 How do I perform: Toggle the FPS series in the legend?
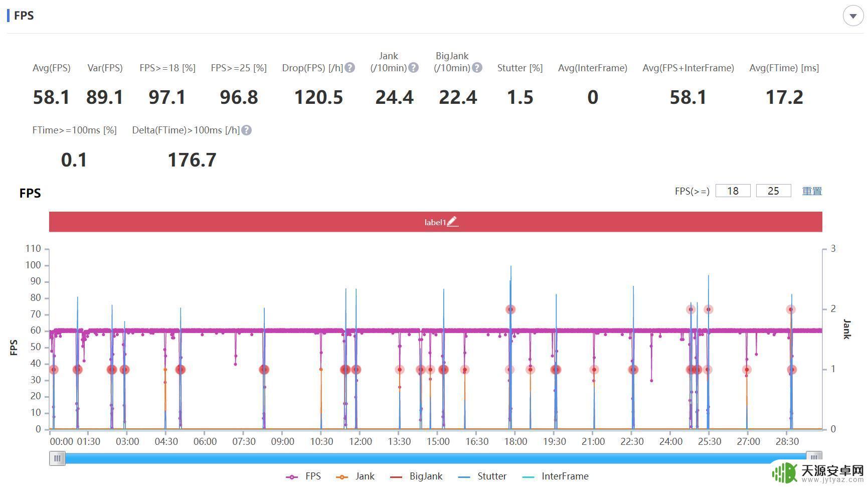click(x=303, y=476)
